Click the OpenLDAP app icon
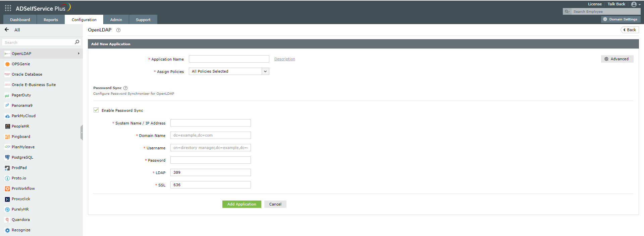The height and width of the screenshot is (236, 644). point(7,54)
